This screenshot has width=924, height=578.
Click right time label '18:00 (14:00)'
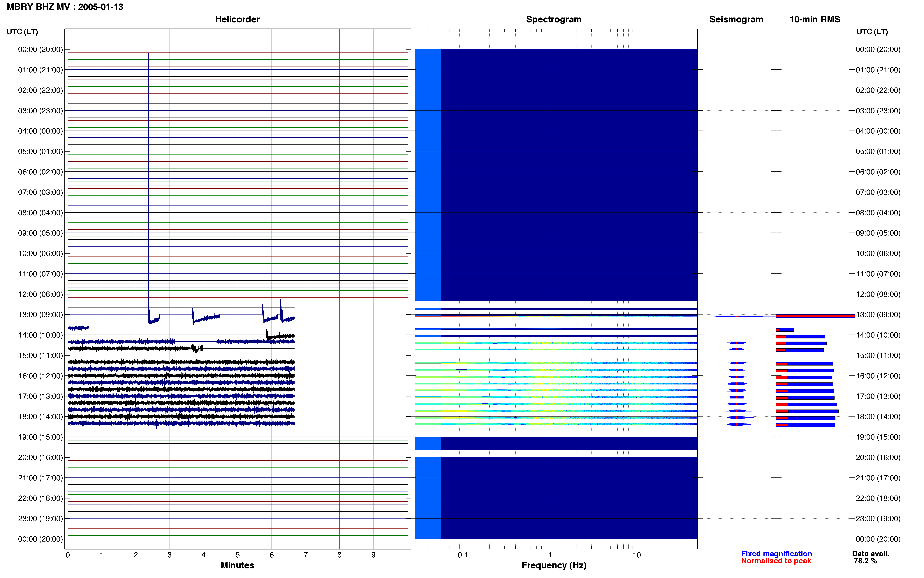(x=878, y=417)
